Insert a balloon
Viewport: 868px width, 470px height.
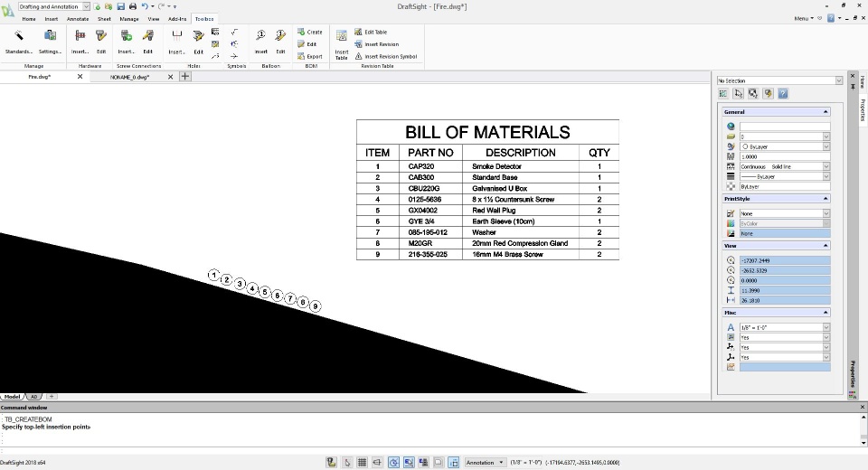coord(260,42)
